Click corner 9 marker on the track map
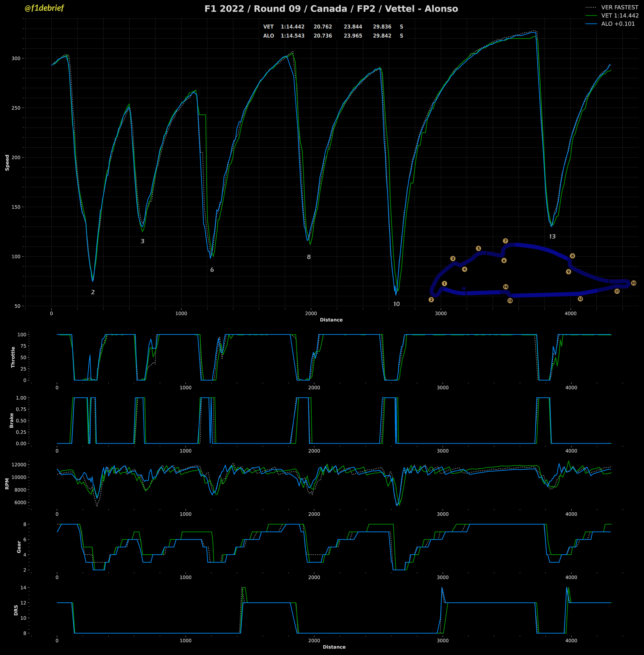 (569, 272)
